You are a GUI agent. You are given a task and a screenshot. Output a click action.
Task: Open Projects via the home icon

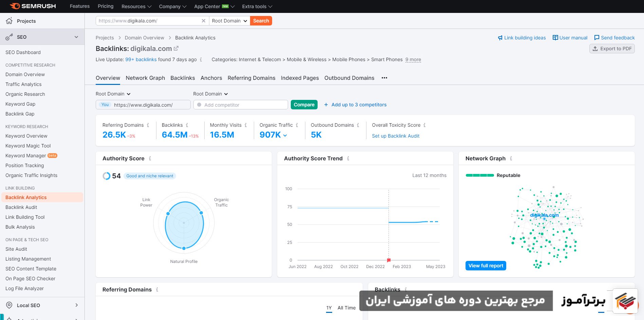[10, 21]
